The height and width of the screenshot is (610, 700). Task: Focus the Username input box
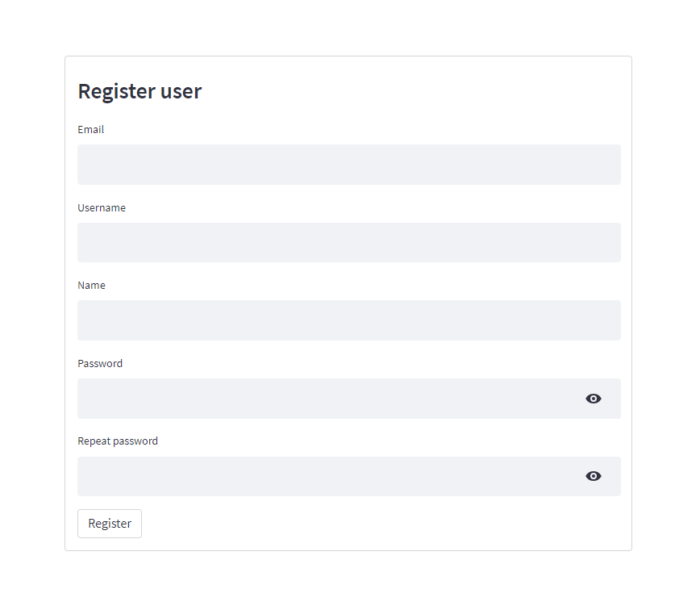[348, 242]
